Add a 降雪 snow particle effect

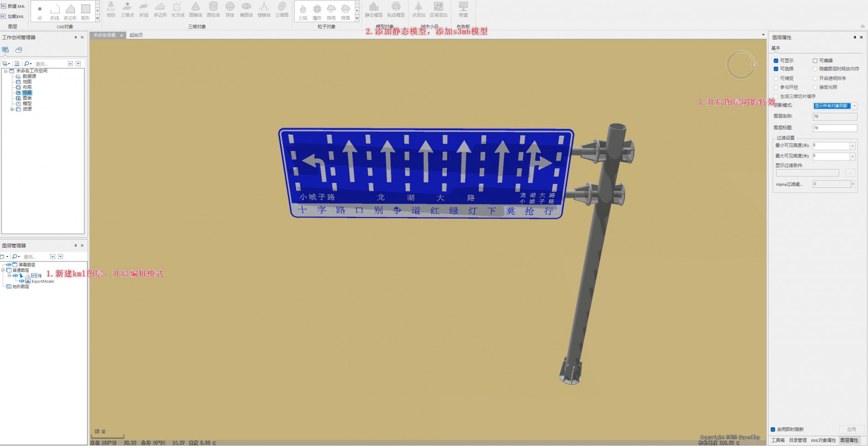point(346,12)
